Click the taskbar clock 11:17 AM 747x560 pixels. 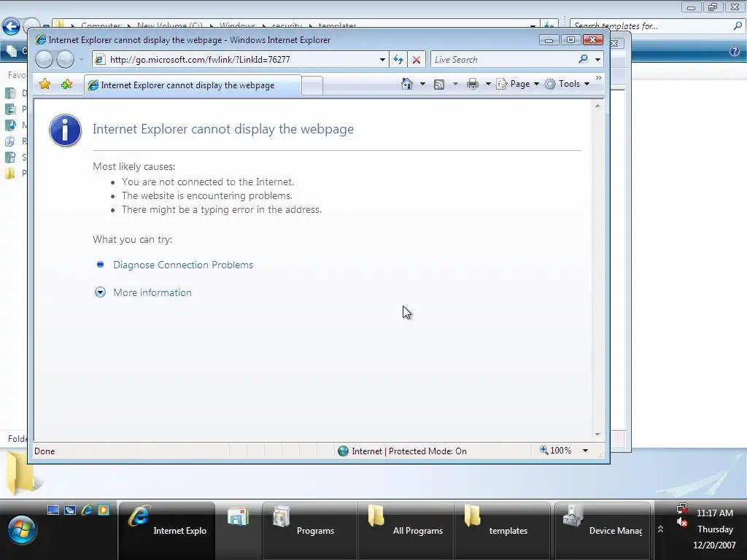tap(715, 513)
